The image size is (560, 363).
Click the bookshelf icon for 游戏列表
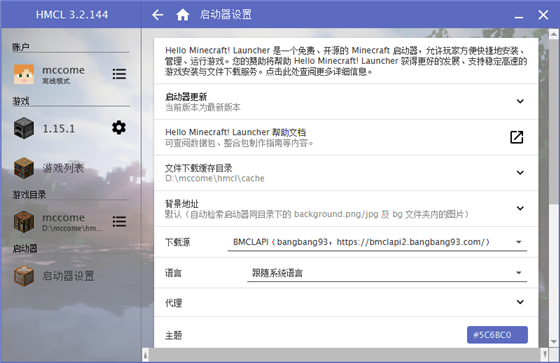click(24, 168)
